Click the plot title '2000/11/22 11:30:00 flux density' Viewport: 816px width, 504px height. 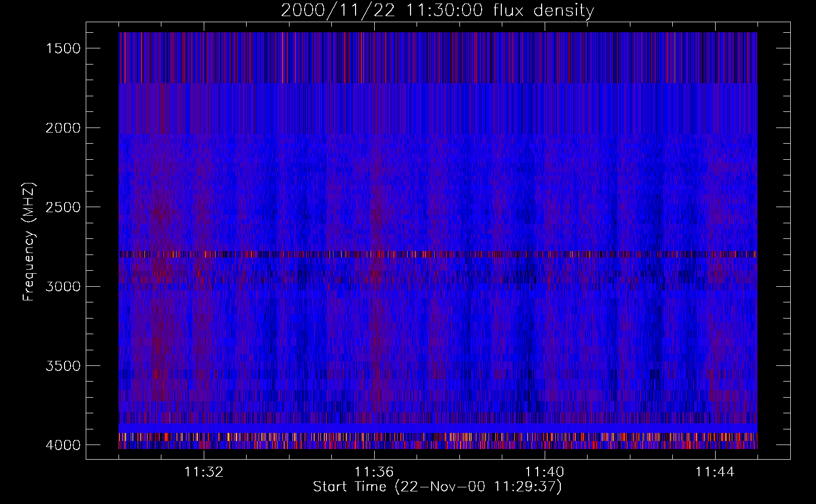pyautogui.click(x=437, y=11)
